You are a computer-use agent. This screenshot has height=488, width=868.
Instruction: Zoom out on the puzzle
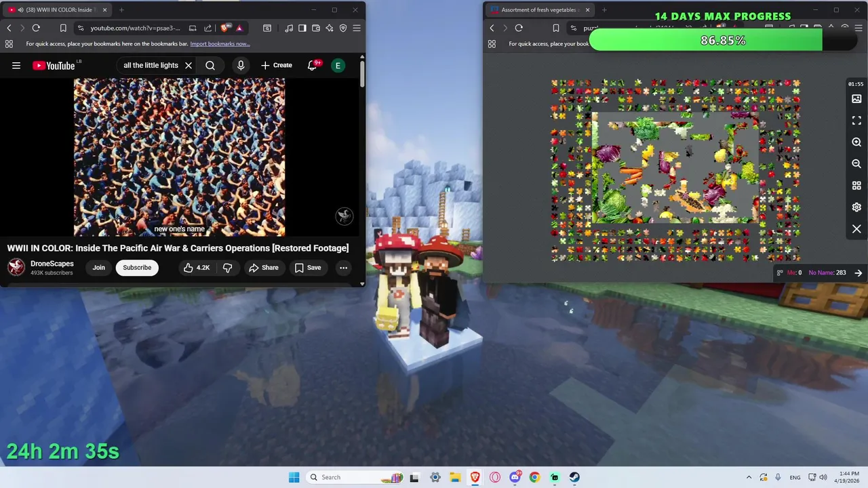856,164
